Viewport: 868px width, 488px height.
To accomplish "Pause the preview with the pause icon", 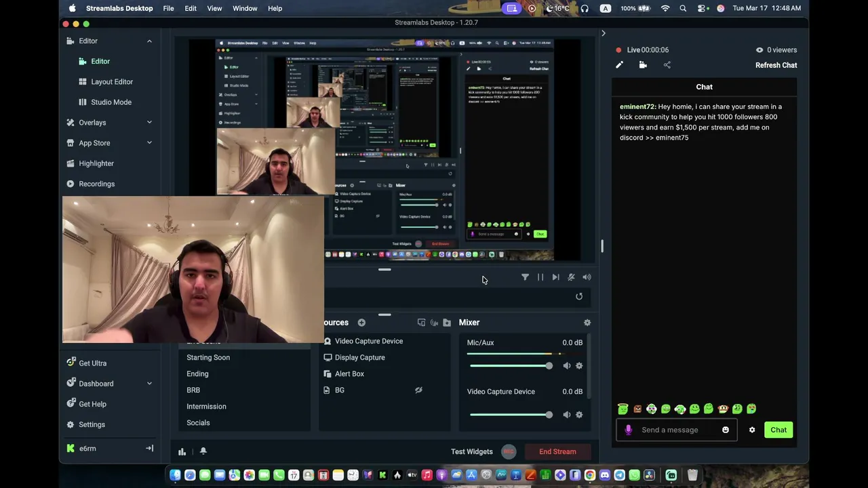I will pos(540,277).
